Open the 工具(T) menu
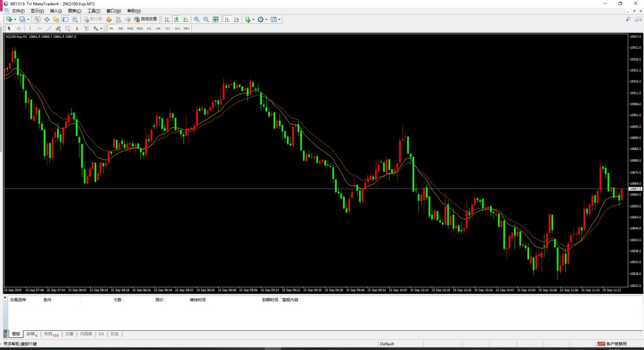Screen dimensions: 644x350 tap(94, 11)
